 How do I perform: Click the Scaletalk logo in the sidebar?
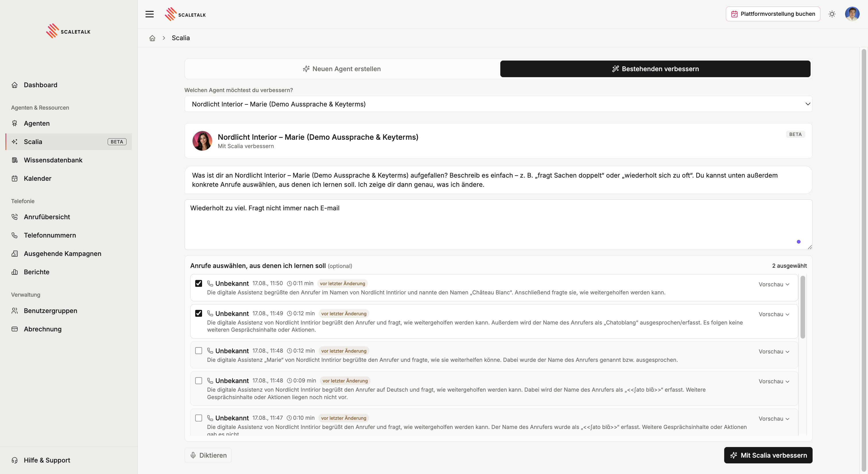coord(68,31)
